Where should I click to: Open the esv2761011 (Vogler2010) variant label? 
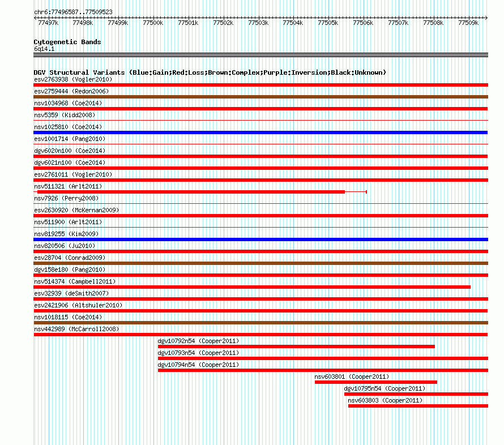73,174
